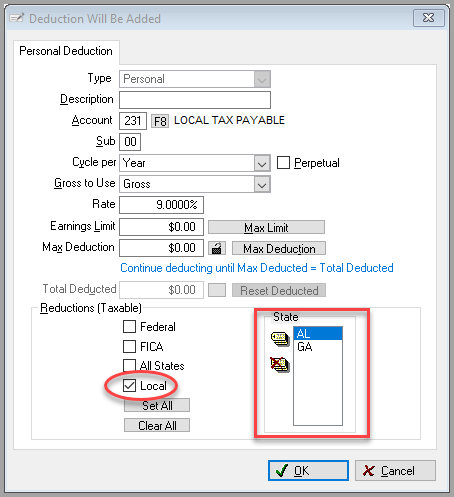The width and height of the screenshot is (454, 497).
Task: Click the remove state icon with red X
Action: click(280, 364)
